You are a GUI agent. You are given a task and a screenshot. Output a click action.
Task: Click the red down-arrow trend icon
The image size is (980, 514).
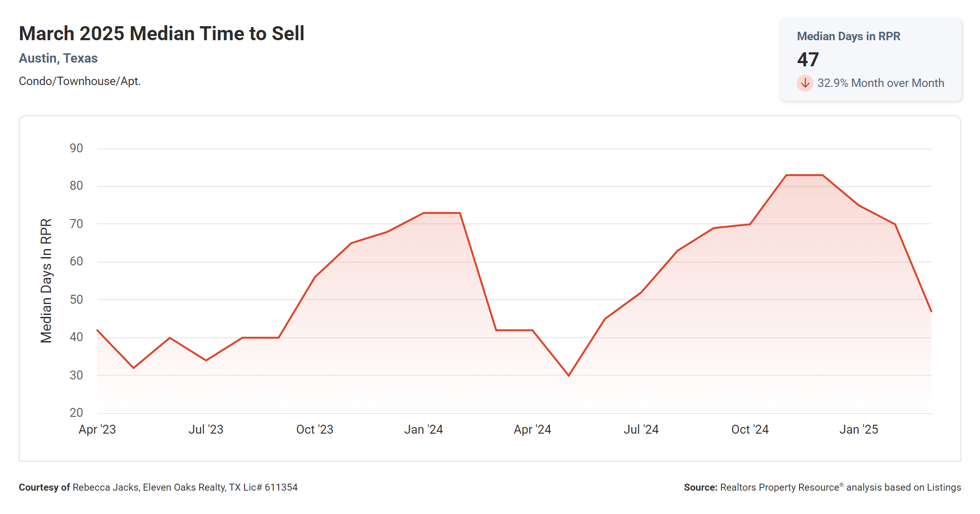coord(805,83)
